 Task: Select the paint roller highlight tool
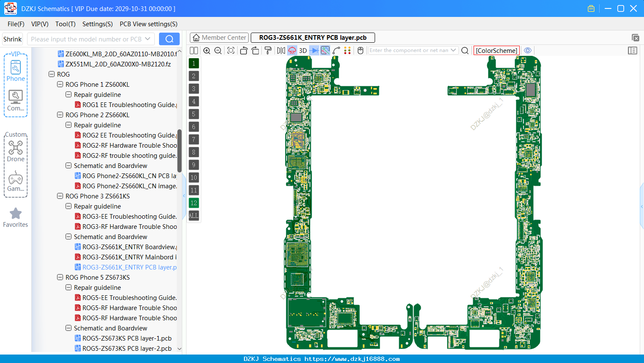268,50
